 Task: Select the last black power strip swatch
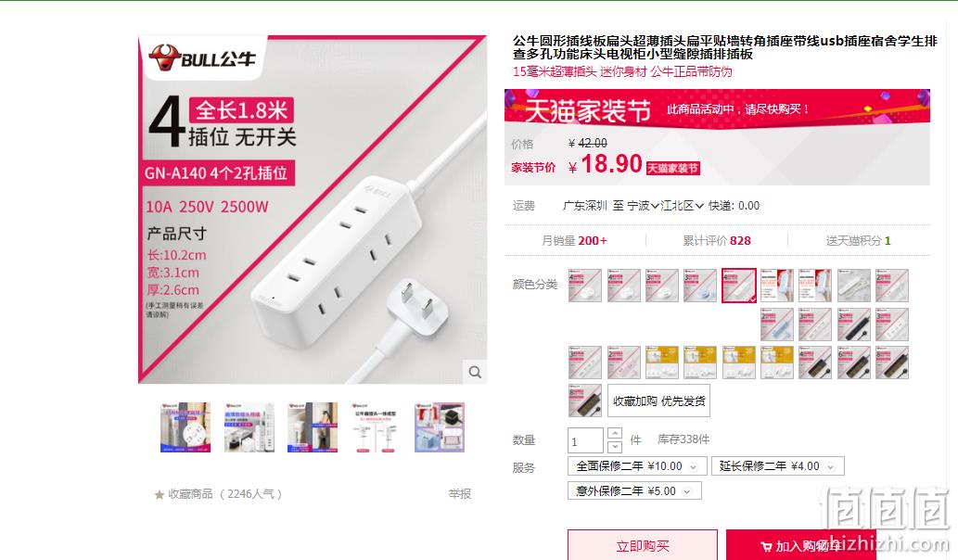click(584, 401)
